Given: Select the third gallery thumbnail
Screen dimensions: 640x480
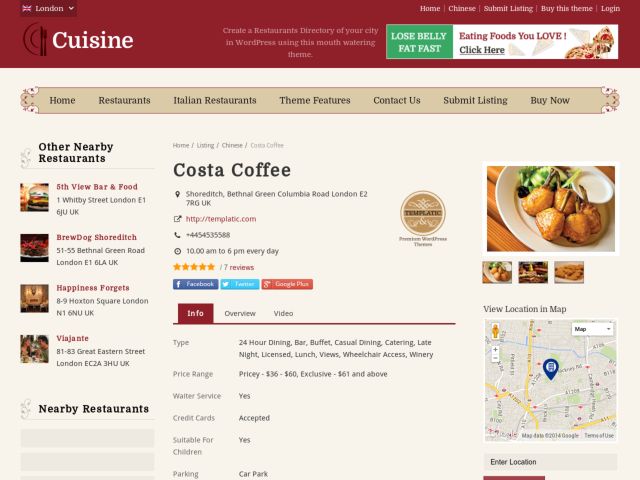Looking at the screenshot, I should [x=569, y=272].
